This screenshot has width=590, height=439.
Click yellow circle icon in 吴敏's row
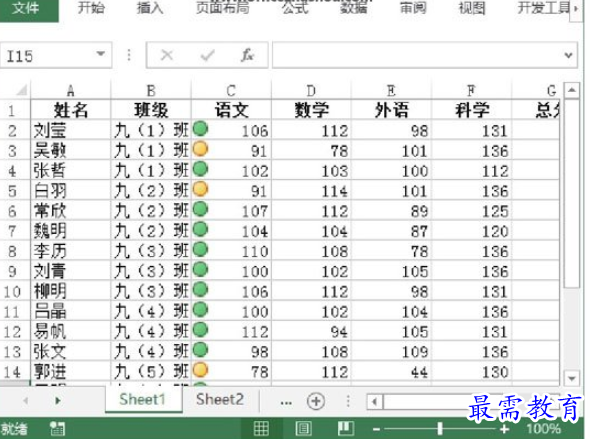(x=201, y=149)
